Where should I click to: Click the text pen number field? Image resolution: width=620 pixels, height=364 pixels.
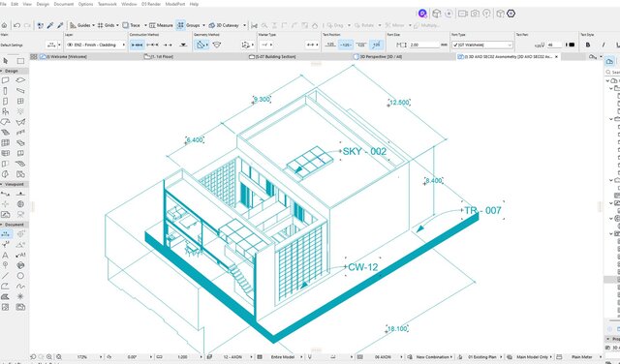(554, 45)
